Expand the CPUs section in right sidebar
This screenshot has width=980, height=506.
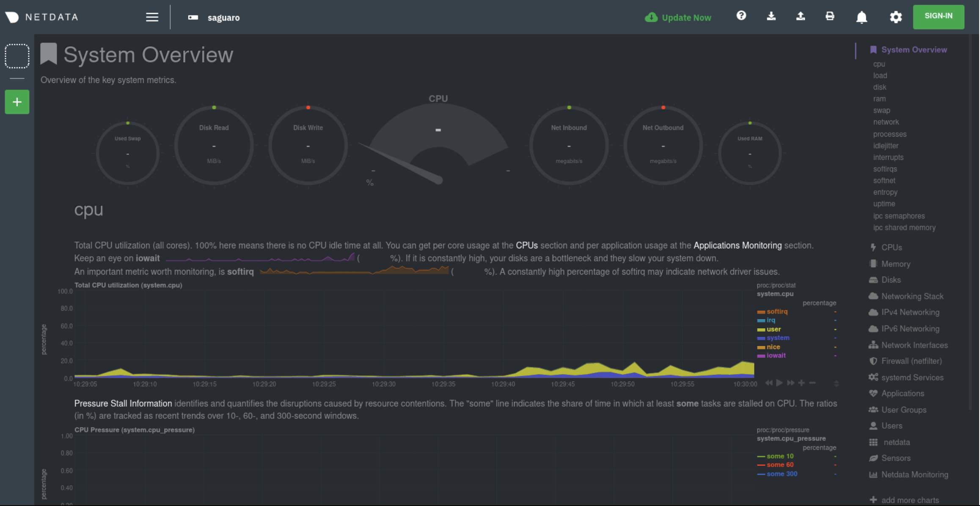coord(891,247)
